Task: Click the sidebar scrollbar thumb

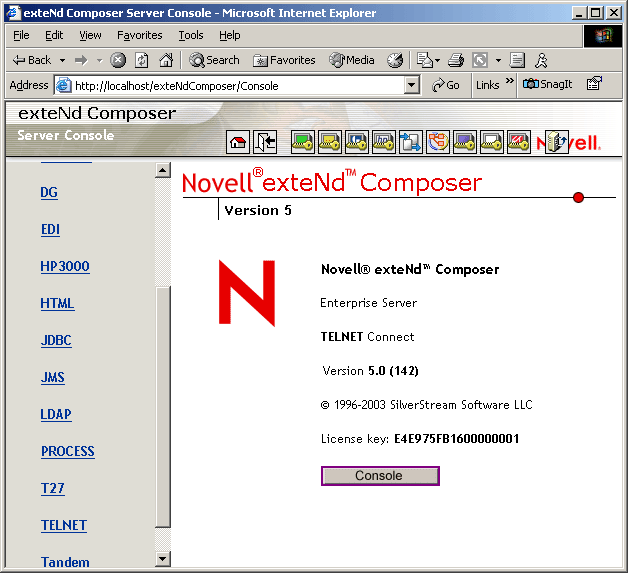Action: click(x=163, y=407)
